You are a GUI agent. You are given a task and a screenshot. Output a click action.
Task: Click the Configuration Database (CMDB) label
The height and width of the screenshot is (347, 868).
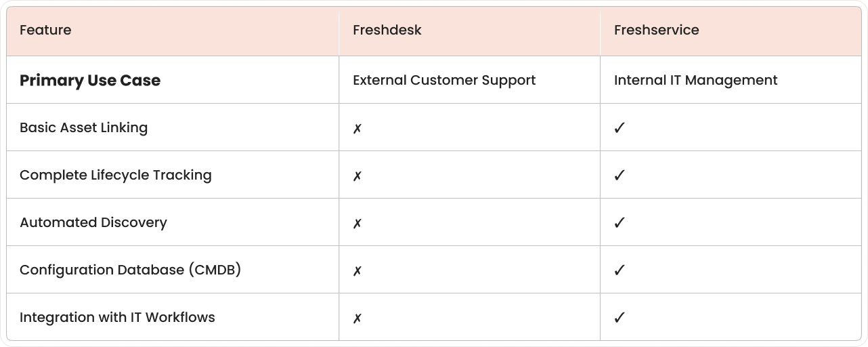[131, 270]
